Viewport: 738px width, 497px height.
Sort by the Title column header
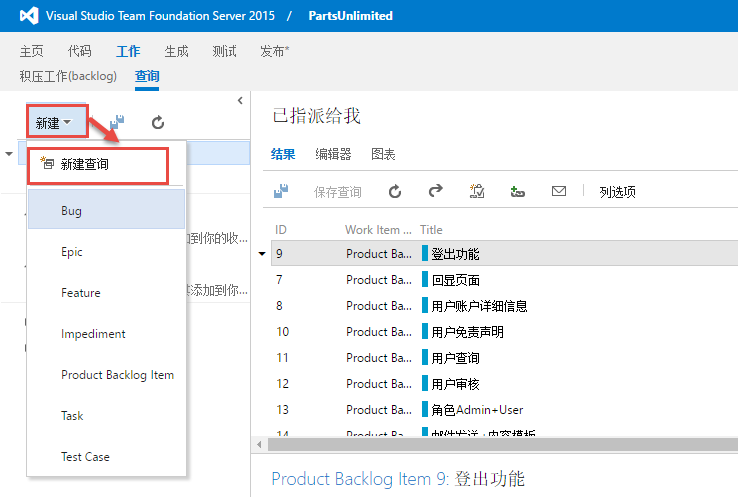(431, 230)
